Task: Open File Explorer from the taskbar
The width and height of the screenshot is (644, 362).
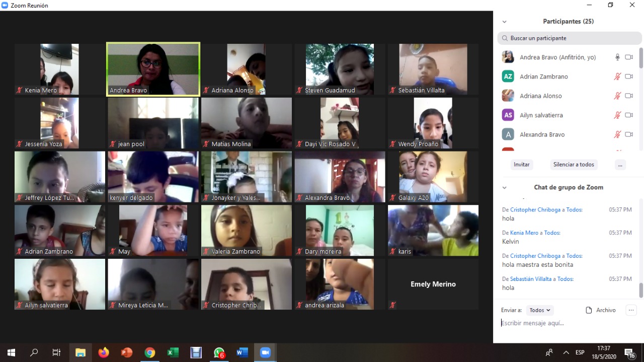Action: (x=80, y=352)
